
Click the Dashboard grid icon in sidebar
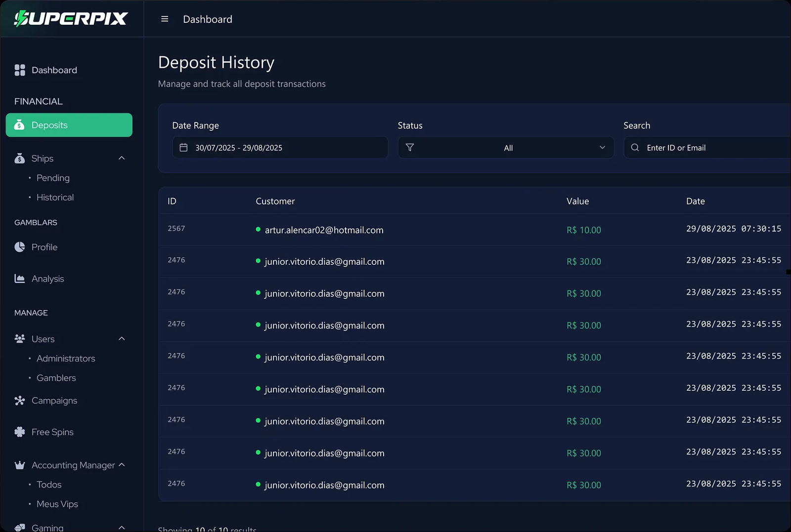[20, 70]
